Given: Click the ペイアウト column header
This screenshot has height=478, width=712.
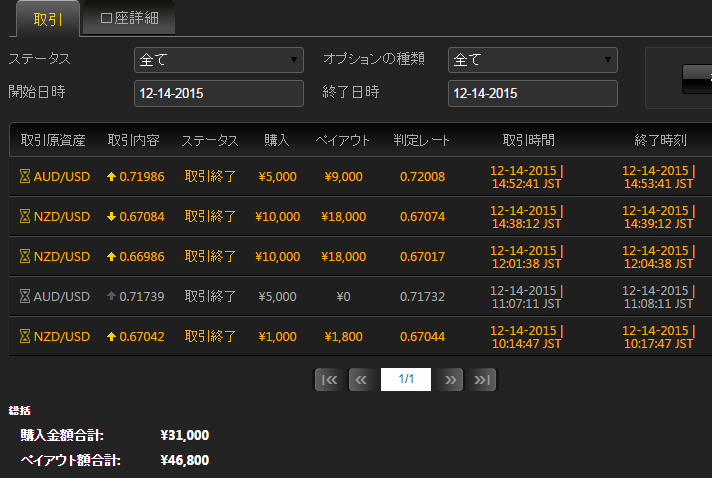Looking at the screenshot, I should [x=343, y=140].
